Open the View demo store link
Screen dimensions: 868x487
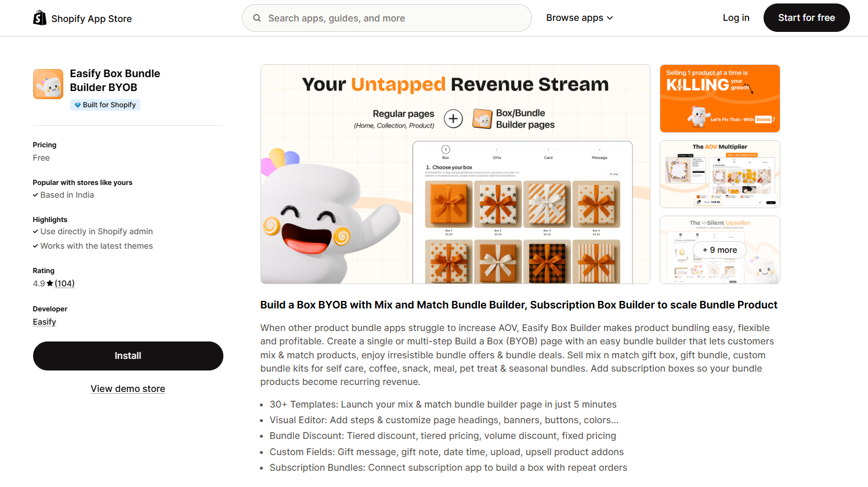(x=128, y=389)
